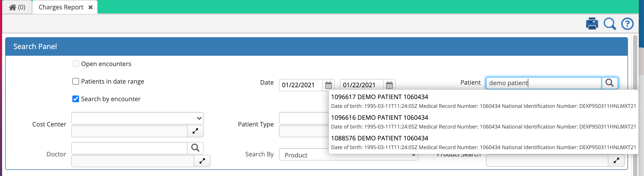
Task: Select patient suggestion 1096617 DEMO PATIENT
Action: [380, 97]
